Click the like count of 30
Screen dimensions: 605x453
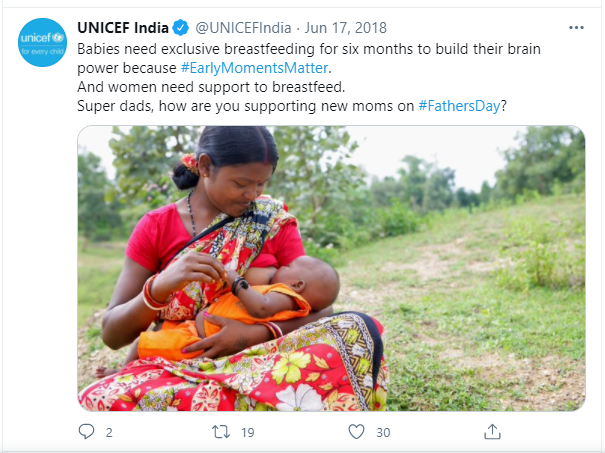tap(383, 432)
